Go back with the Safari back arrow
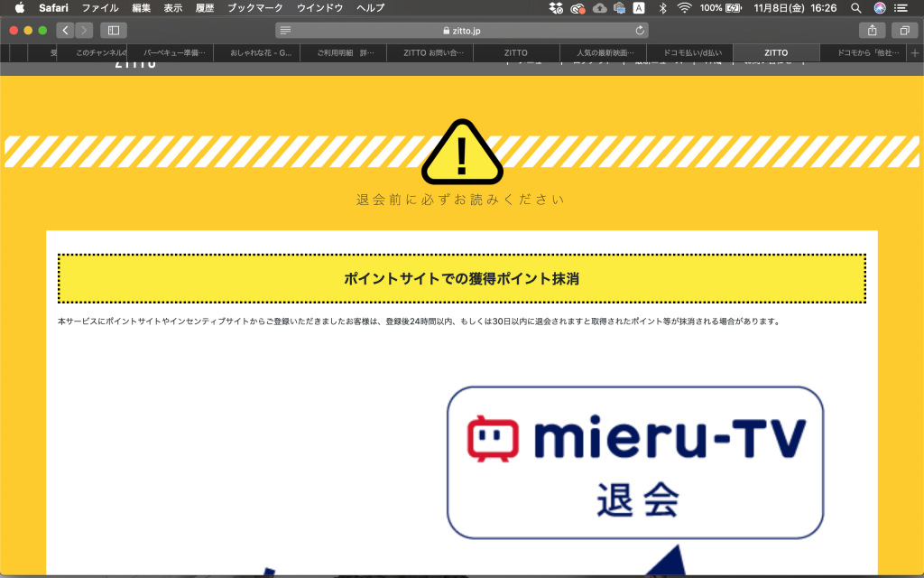This screenshot has height=578, width=924. (x=65, y=30)
